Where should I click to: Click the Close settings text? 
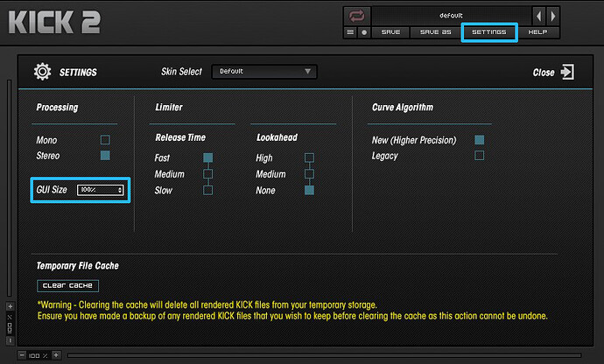(544, 73)
